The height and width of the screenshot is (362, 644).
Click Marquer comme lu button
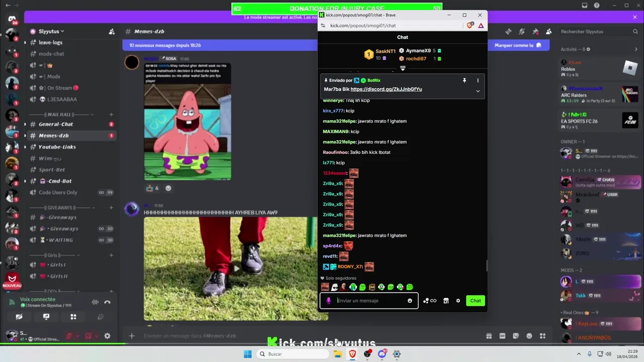518,45
